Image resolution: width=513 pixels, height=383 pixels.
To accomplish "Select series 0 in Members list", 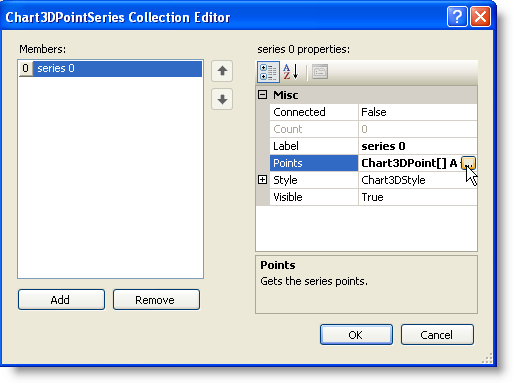I will tap(110, 68).
